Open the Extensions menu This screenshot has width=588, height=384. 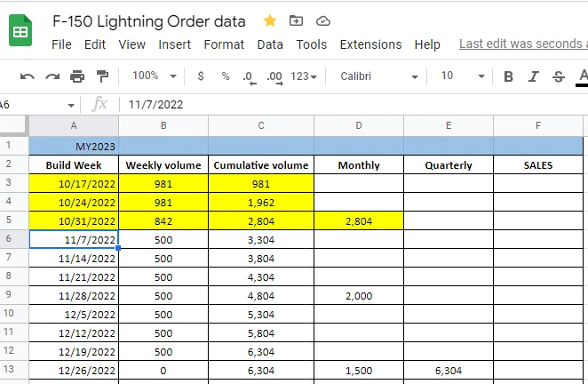[370, 44]
